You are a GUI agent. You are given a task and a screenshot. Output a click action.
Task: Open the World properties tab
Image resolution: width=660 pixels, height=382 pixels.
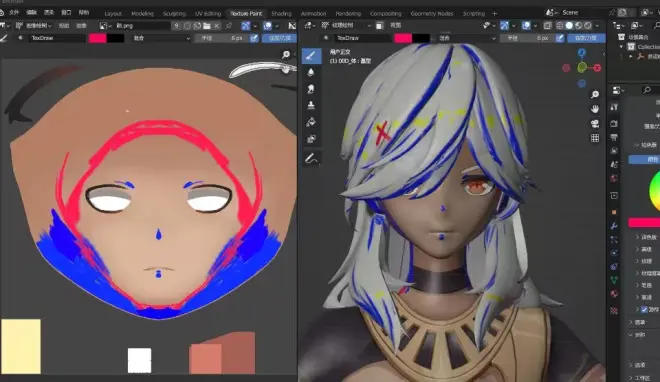pos(614,178)
